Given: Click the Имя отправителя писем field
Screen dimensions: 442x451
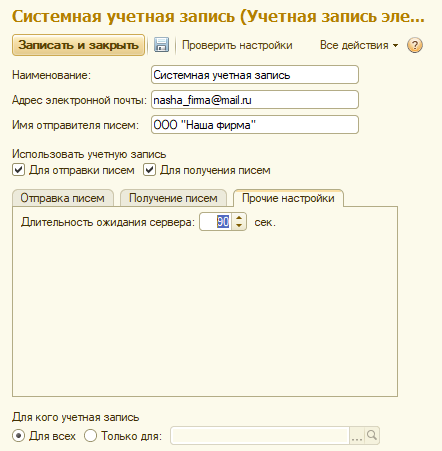Looking at the screenshot, I should click(255, 125).
